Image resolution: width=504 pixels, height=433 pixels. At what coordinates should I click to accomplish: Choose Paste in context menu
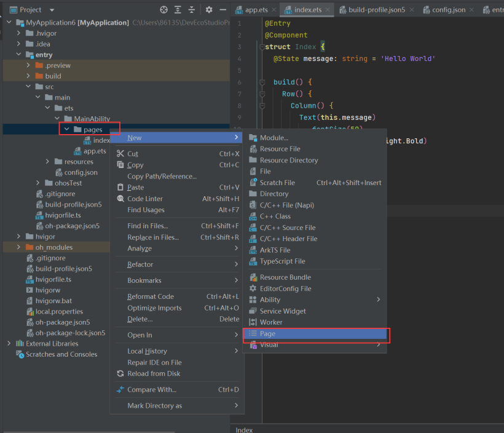178,187
